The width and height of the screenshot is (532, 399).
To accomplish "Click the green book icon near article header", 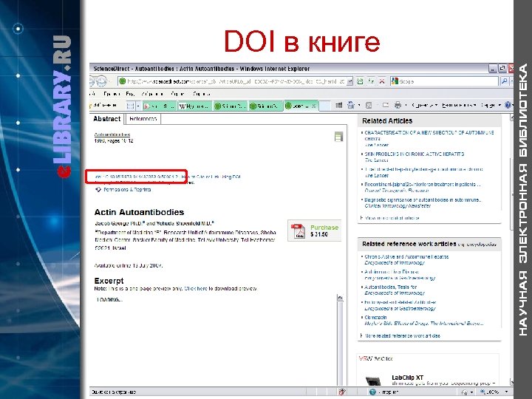I will coord(338,137).
